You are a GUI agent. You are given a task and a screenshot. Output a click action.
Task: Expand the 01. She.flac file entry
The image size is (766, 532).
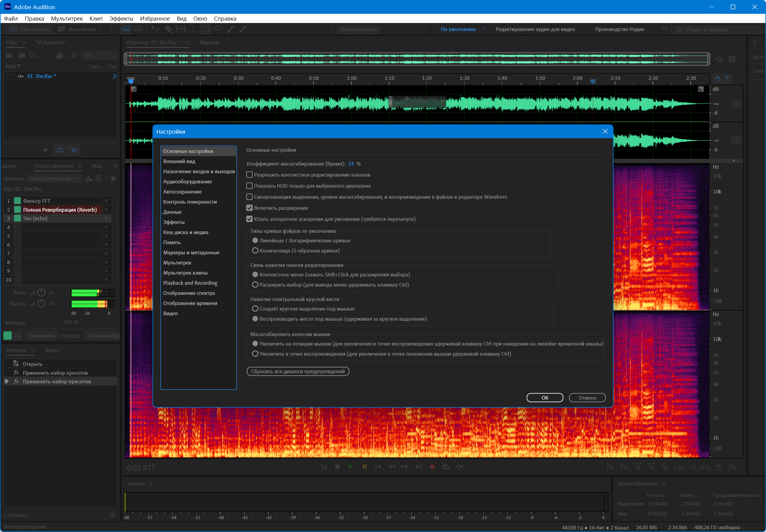point(8,76)
